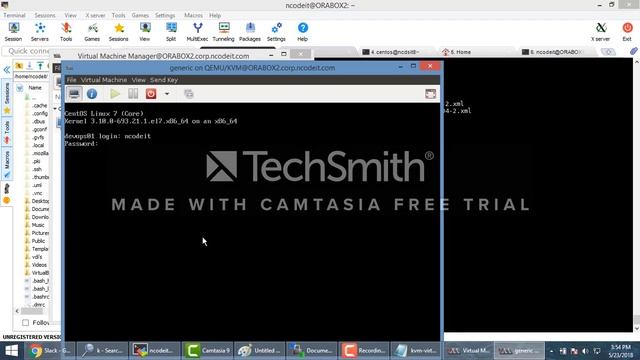Open the Games toolbar button

92,32
